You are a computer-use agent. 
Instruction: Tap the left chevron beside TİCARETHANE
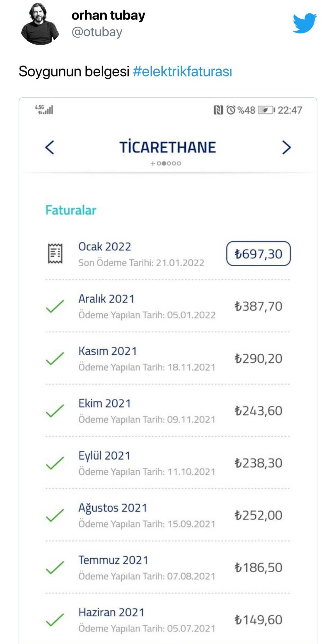click(50, 147)
